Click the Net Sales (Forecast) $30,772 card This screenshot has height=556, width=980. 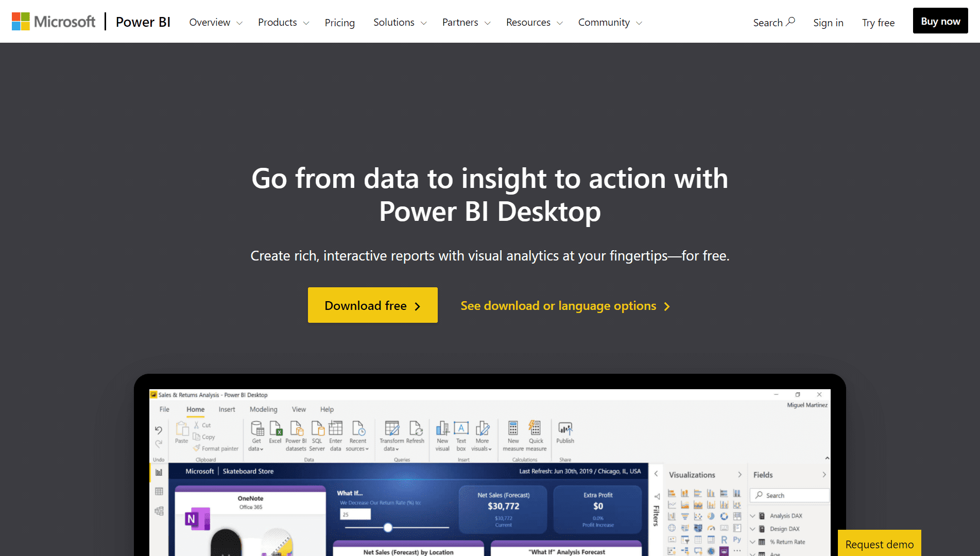pos(503,510)
